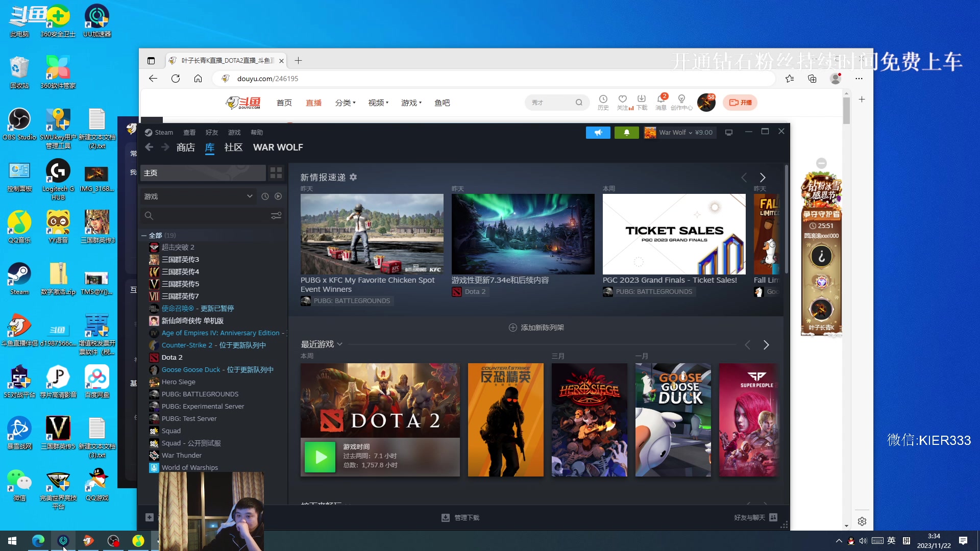This screenshot has height=551, width=980.
Task: Open the 好友 menu in Steam
Action: (211, 133)
